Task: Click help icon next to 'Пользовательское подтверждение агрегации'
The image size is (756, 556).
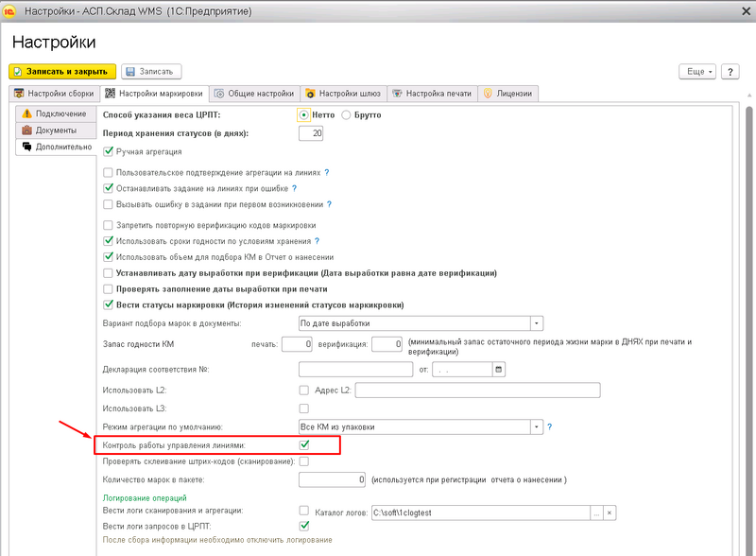Action: [x=327, y=173]
